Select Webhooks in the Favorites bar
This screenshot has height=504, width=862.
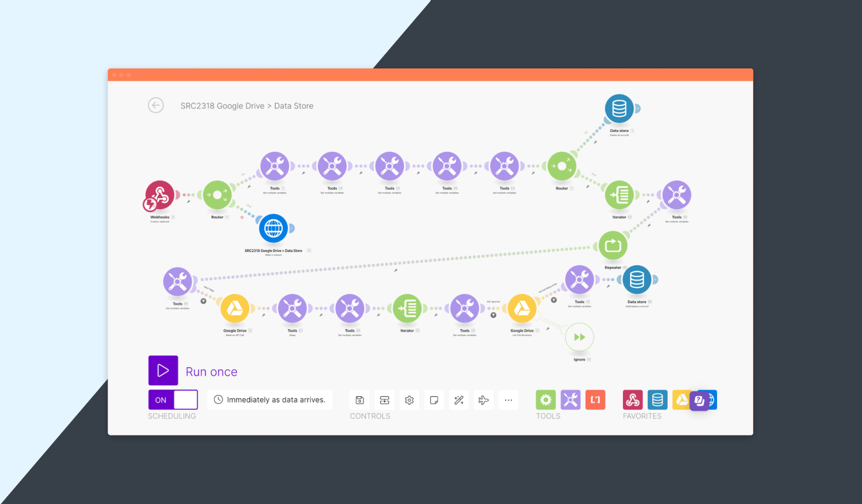click(x=633, y=400)
